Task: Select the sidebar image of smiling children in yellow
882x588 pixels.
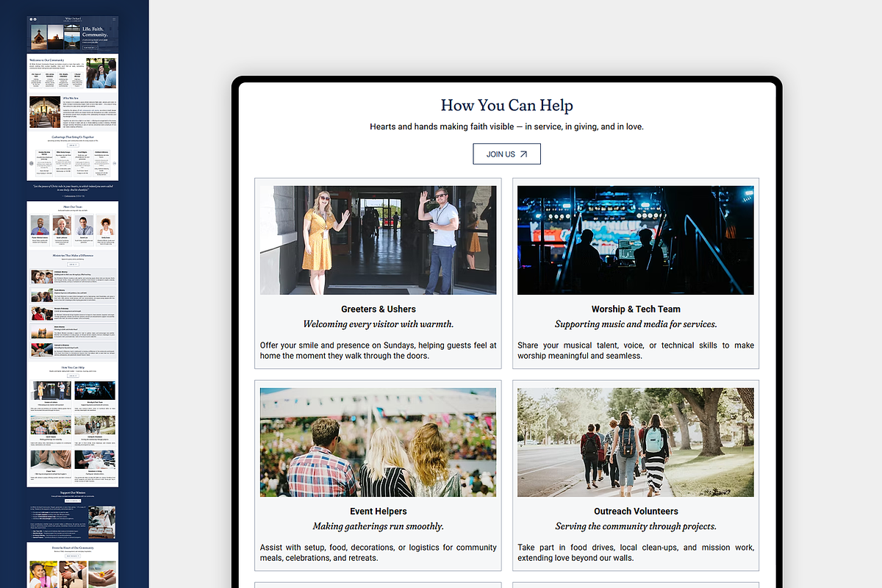Action: pos(43,574)
